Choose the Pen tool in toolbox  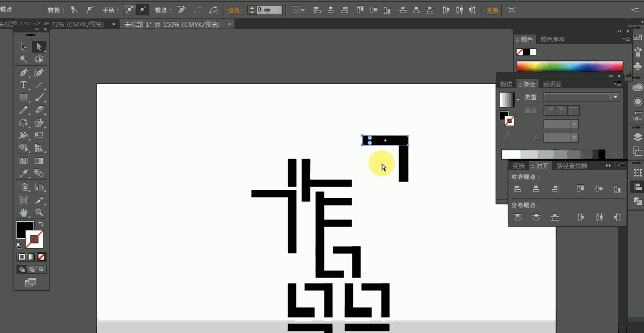(24, 72)
